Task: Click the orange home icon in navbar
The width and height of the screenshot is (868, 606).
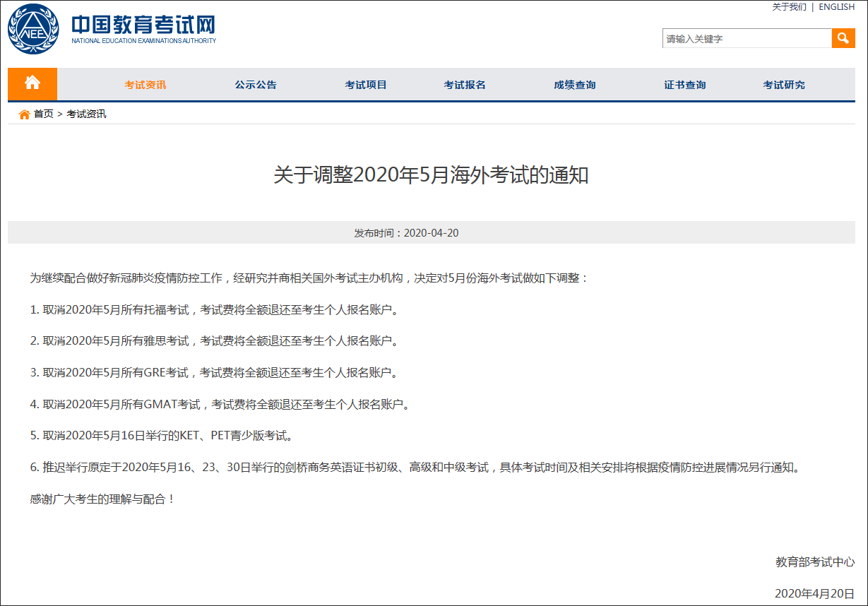Action: (32, 83)
